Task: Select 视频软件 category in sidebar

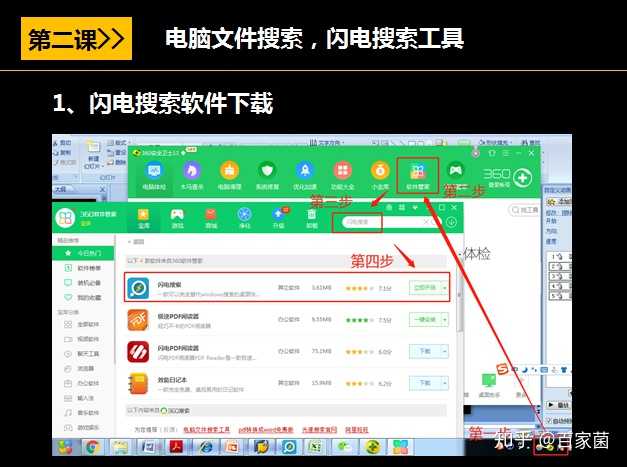Action: click(83, 339)
